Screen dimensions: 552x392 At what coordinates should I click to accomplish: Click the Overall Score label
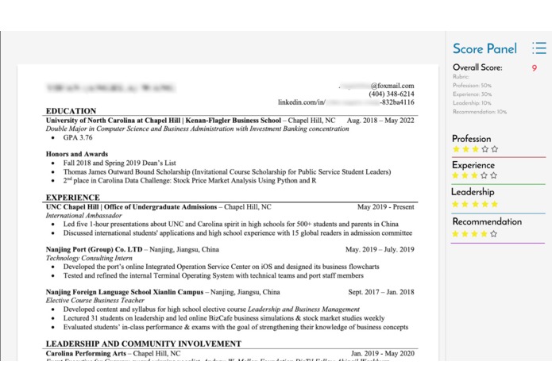pyautogui.click(x=477, y=67)
